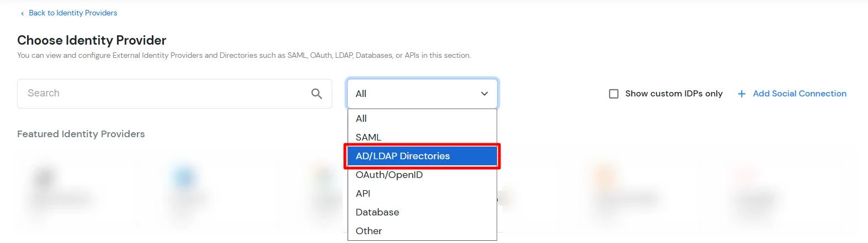The width and height of the screenshot is (868, 243).
Task: Click the plus icon beside Add Social Connection
Action: tap(742, 94)
